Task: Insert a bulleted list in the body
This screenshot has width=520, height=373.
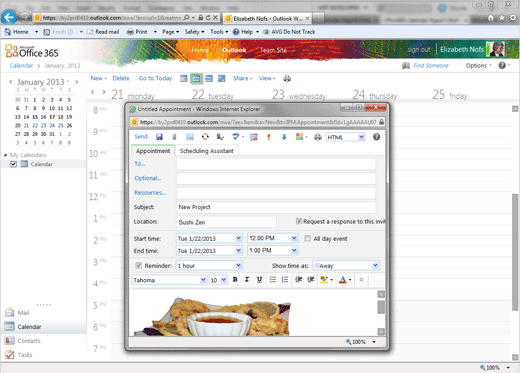Action: pos(273,280)
